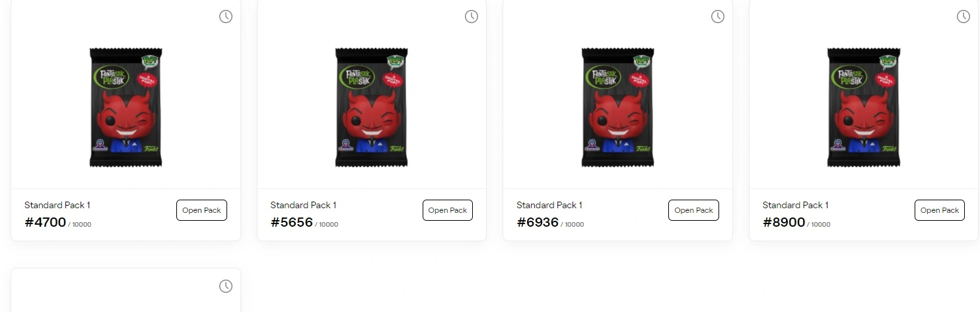Open Pack for Standard Pack #6936
Viewport: 980px width, 312px height.
tap(693, 210)
